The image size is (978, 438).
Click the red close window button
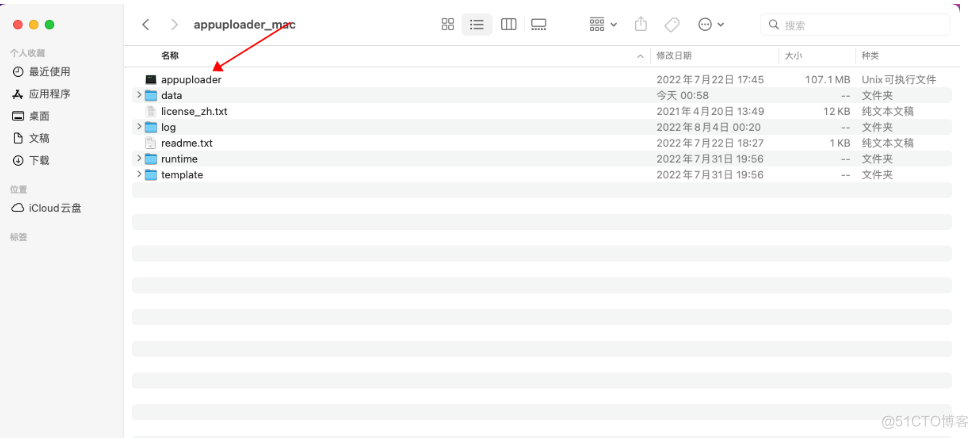click(x=17, y=24)
